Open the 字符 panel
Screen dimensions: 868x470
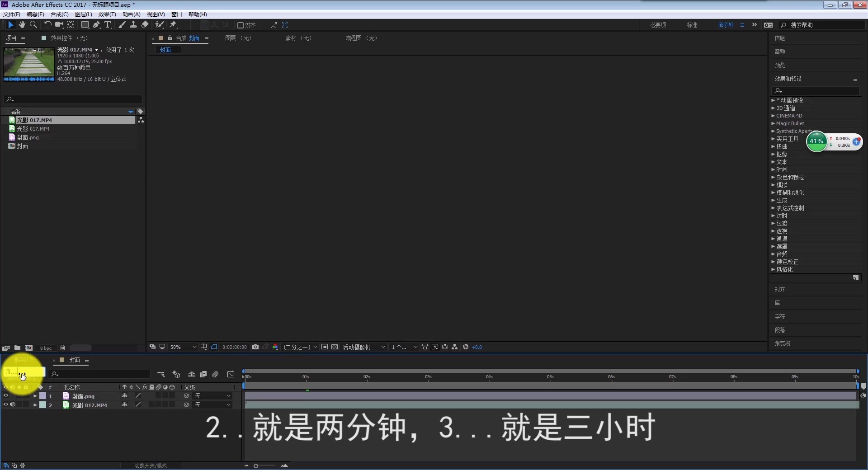[779, 316]
